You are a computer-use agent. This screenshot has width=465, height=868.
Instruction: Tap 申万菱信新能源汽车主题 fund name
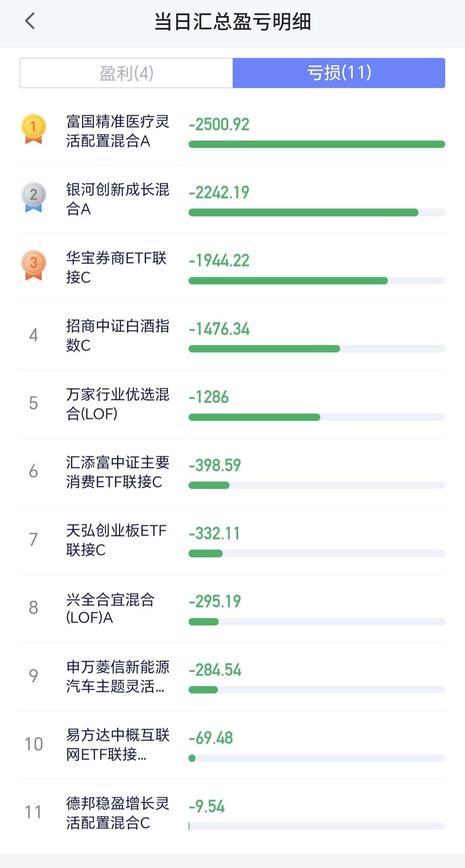pyautogui.click(x=118, y=676)
